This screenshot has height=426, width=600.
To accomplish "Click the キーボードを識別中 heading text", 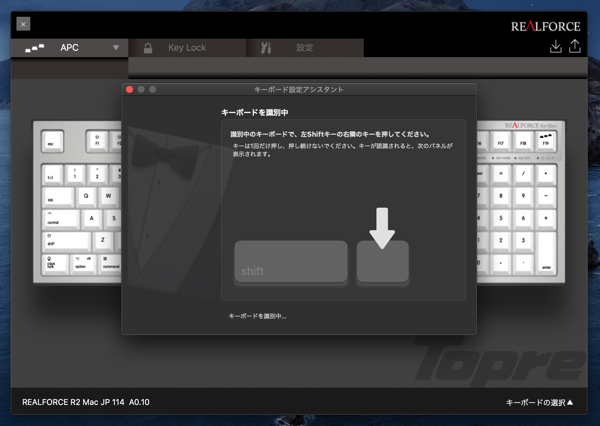I will [x=255, y=113].
